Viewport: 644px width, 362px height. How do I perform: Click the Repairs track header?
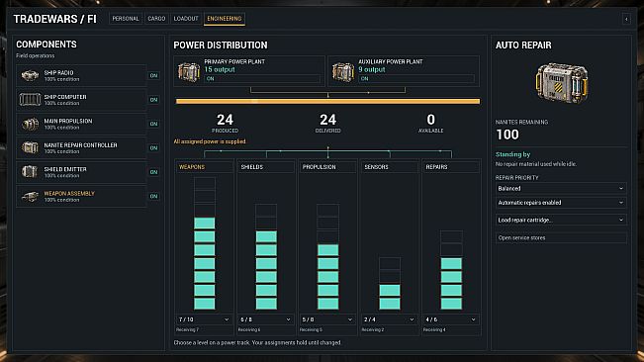pos(451,167)
